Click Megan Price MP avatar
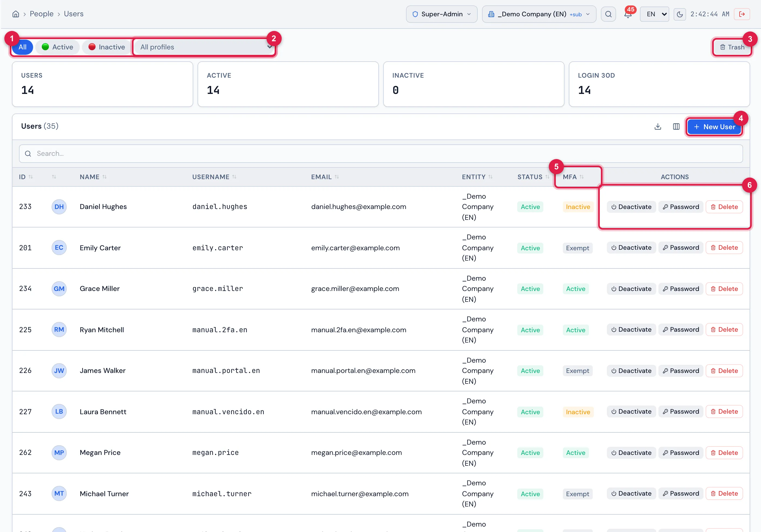This screenshot has width=761, height=532. click(59, 452)
